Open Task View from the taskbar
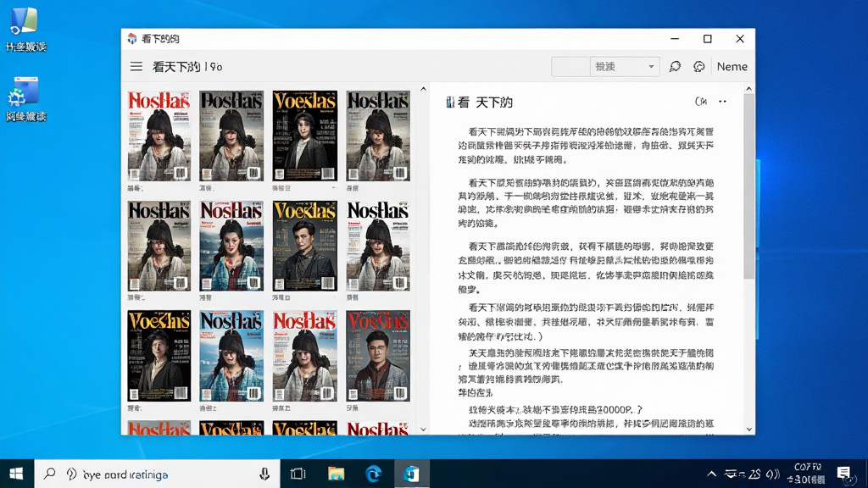 [298, 474]
